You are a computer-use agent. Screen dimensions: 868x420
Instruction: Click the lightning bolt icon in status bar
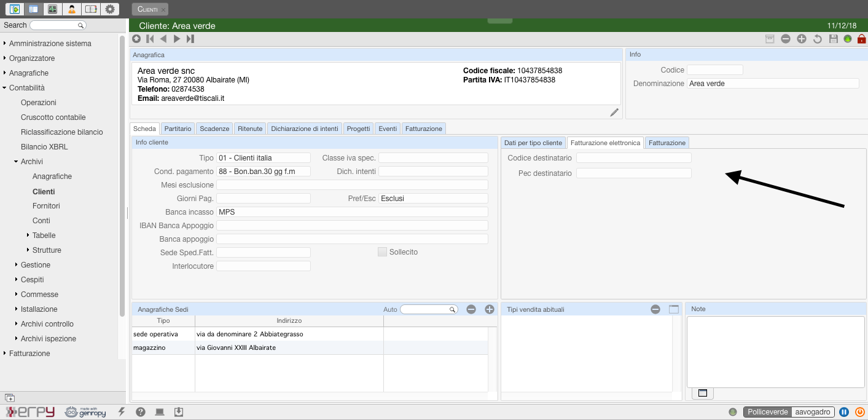pos(122,412)
